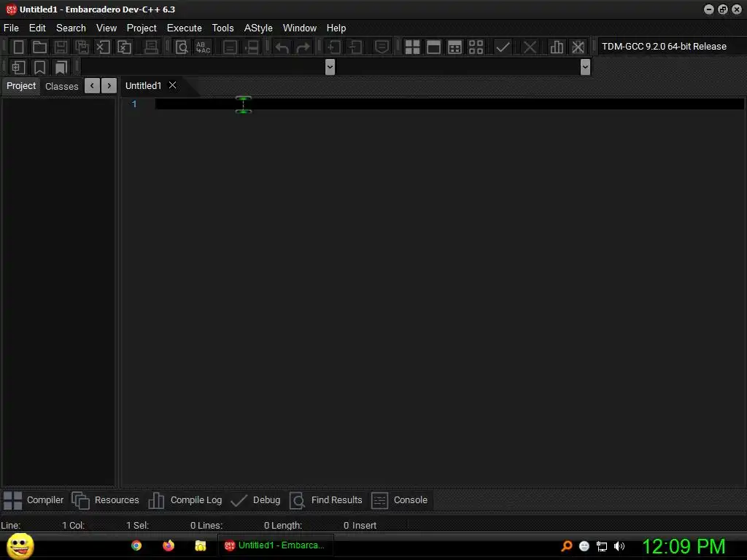
Task: Close all files via toolbar icon
Action: click(124, 47)
